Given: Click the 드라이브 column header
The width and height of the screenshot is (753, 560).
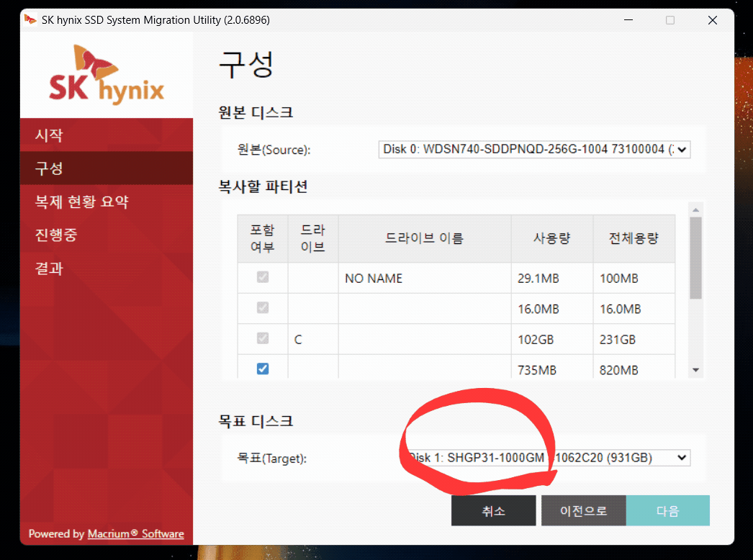Looking at the screenshot, I should [x=313, y=238].
